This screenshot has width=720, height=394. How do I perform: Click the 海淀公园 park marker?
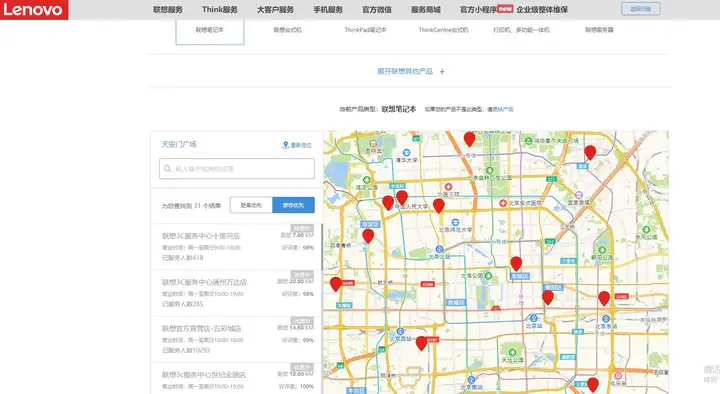(x=366, y=180)
